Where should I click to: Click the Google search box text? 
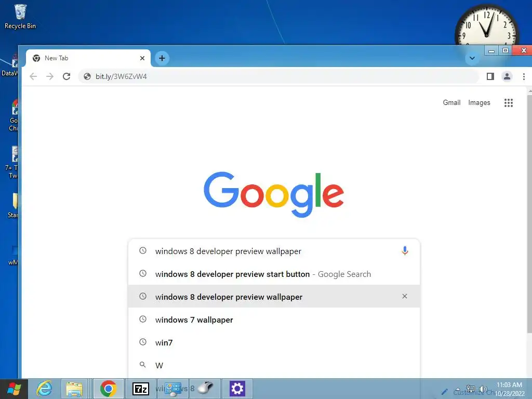[228, 251]
